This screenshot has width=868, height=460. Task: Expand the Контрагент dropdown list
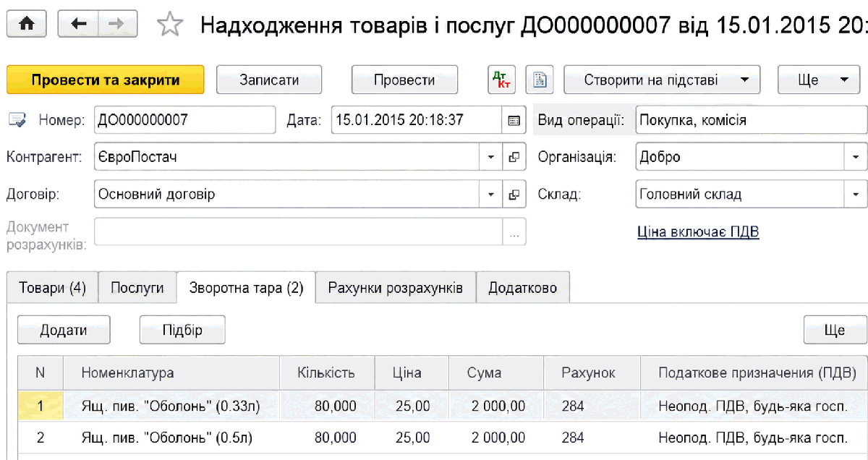(x=490, y=157)
